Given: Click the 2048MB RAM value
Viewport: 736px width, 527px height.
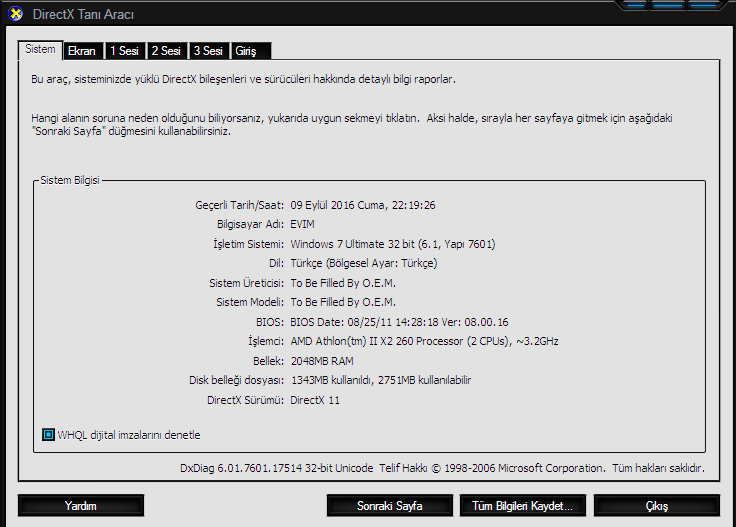Looking at the screenshot, I should (322, 361).
